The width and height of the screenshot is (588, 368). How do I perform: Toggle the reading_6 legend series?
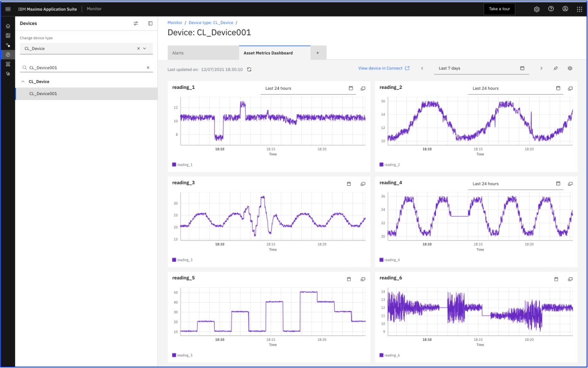[x=389, y=355]
